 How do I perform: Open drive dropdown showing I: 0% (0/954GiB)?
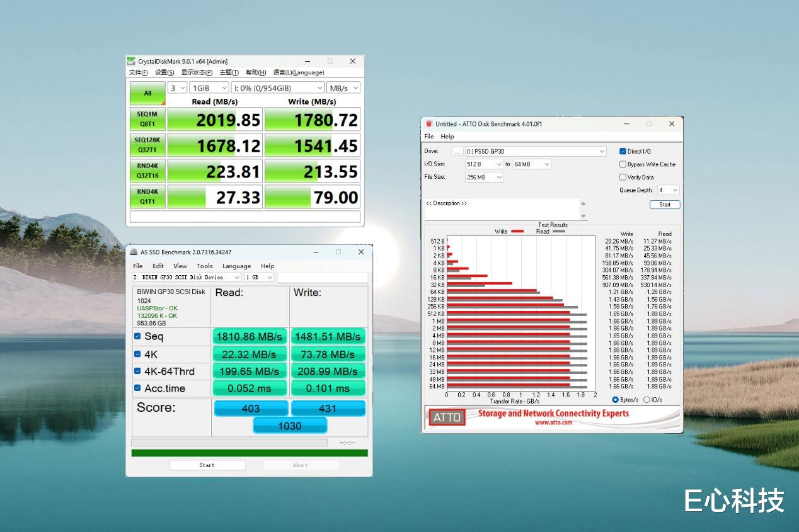278,88
